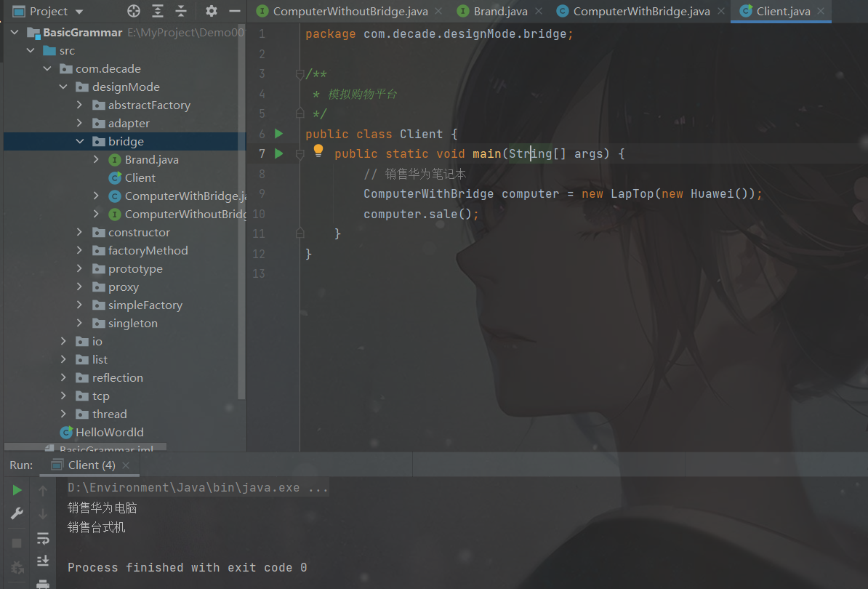
Task: Collapse BasicGrammar root node
Action: (x=15, y=33)
